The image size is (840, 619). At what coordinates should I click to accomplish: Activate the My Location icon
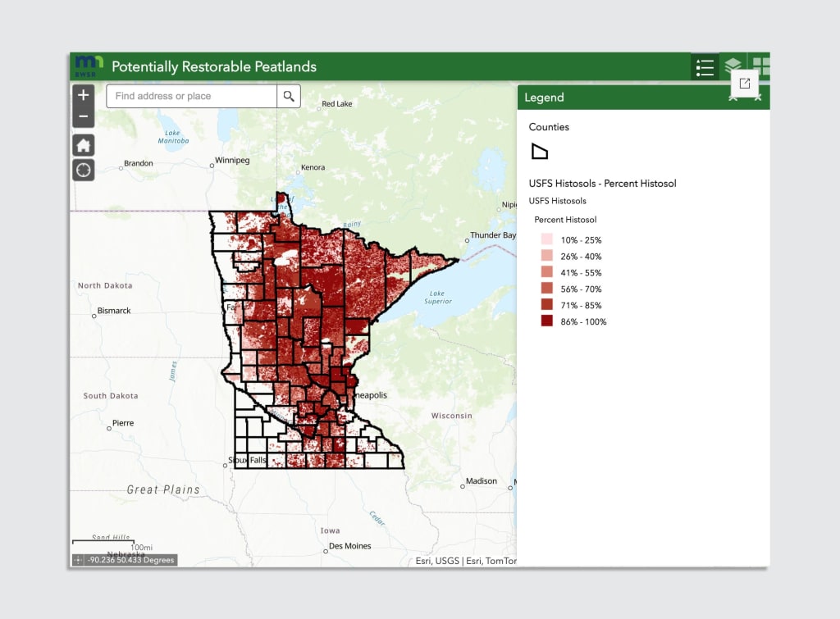click(83, 170)
